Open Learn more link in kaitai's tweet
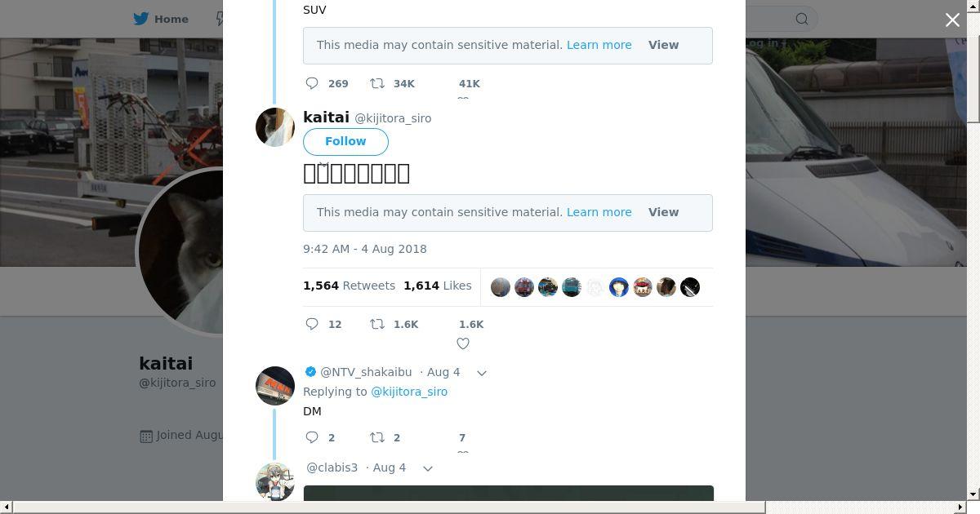 (599, 212)
